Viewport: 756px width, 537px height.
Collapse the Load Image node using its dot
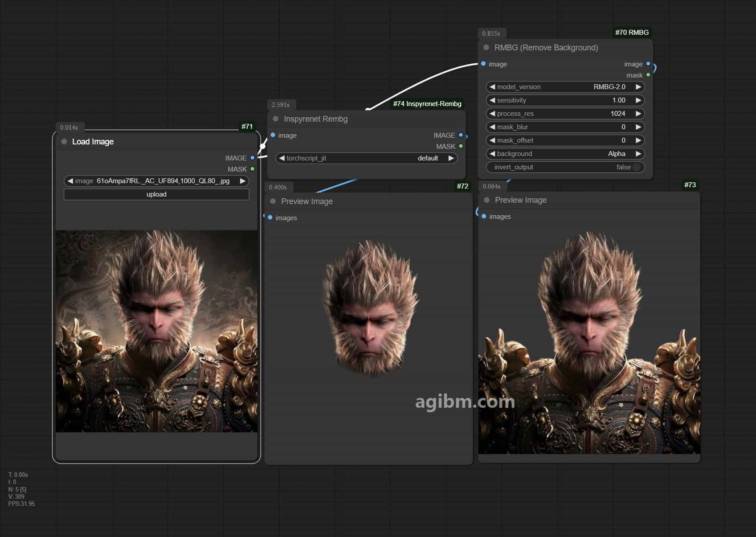click(64, 142)
